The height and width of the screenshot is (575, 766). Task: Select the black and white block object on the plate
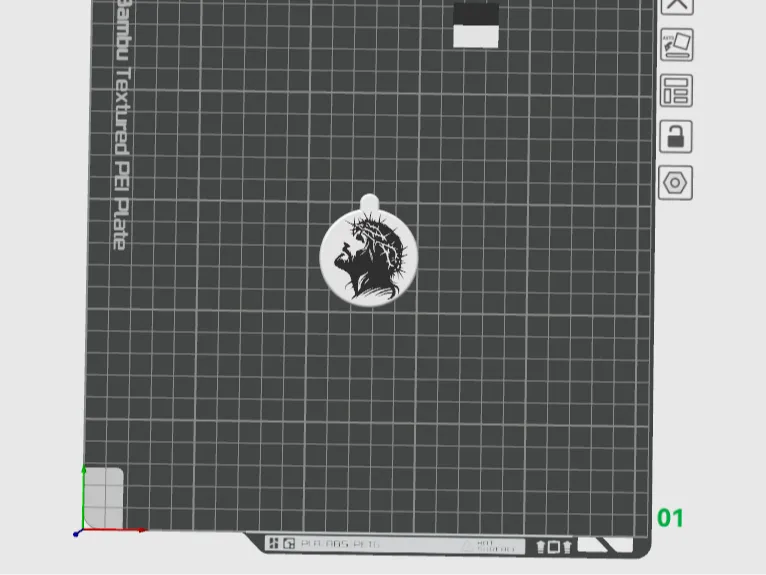[476, 25]
